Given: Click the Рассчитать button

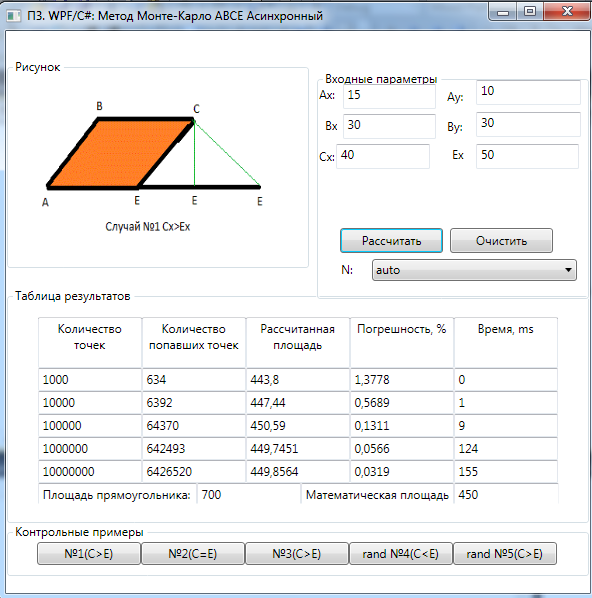Looking at the screenshot, I should pos(391,241).
